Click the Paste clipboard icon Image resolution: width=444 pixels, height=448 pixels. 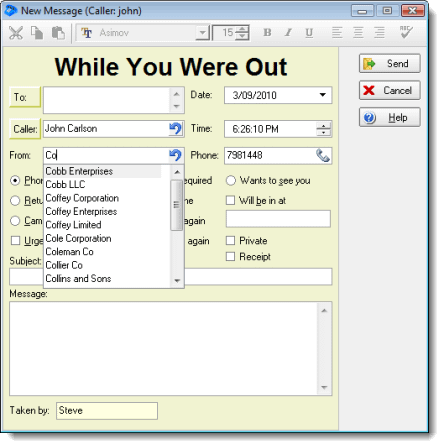coord(58,33)
